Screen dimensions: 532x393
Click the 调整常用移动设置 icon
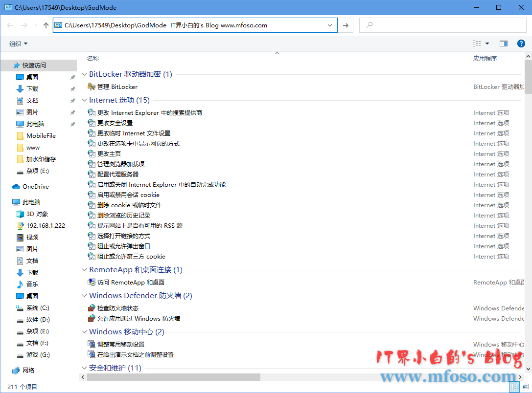click(91, 344)
